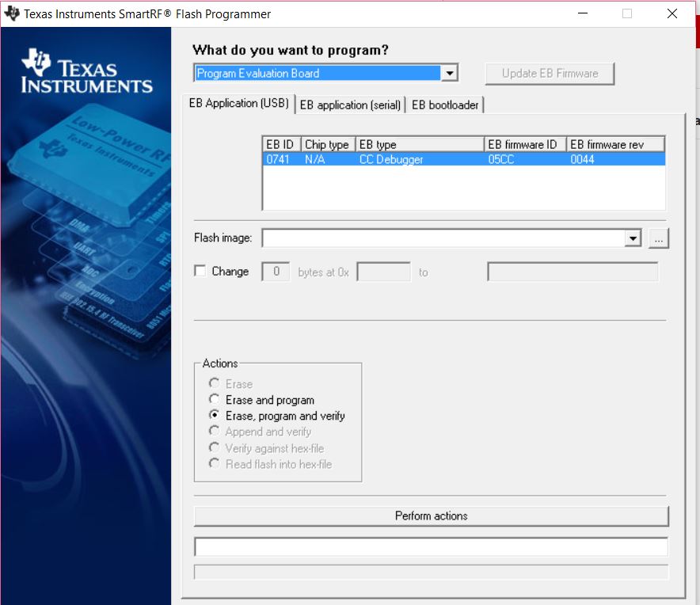
Task: Select Read flash into hex-file option
Action: point(215,463)
